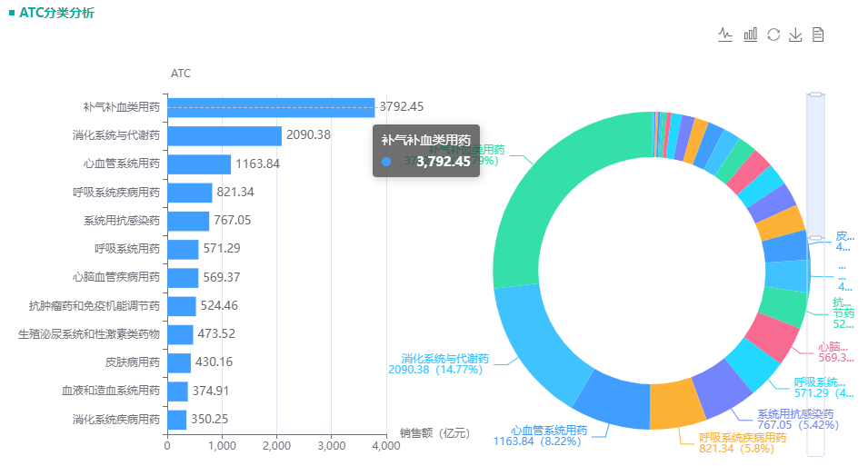
Task: Click the 系统用抗感染药 pie label text
Action: [795, 413]
